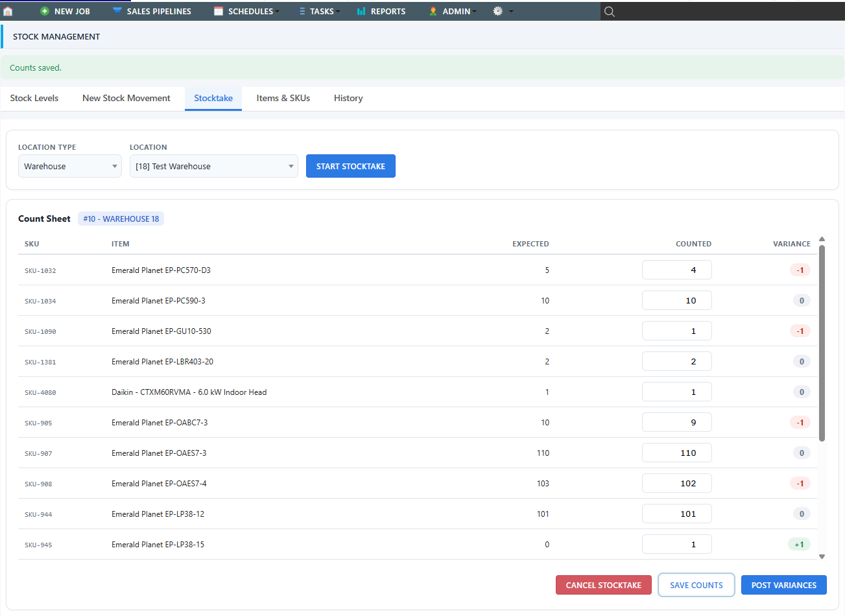The width and height of the screenshot is (845, 616).
Task: Click the +1 variance badge for SKU-945
Action: pos(799,544)
